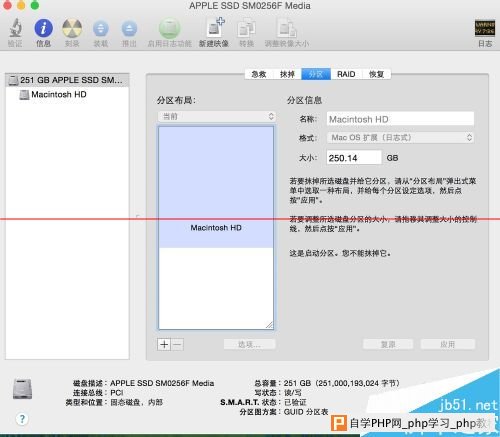Viewport: 500px width, 437px height.
Task: Switch to the RAID tab
Action: pyautogui.click(x=346, y=74)
